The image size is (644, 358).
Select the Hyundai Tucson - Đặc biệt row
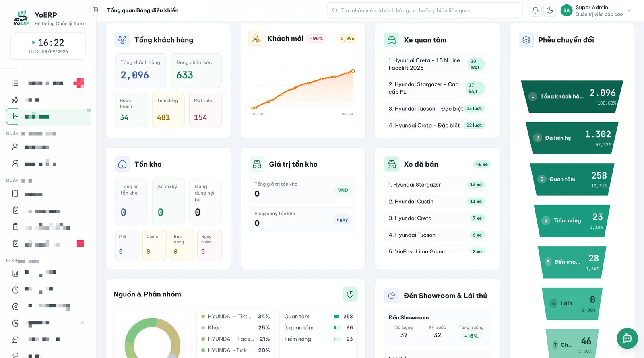(x=437, y=109)
